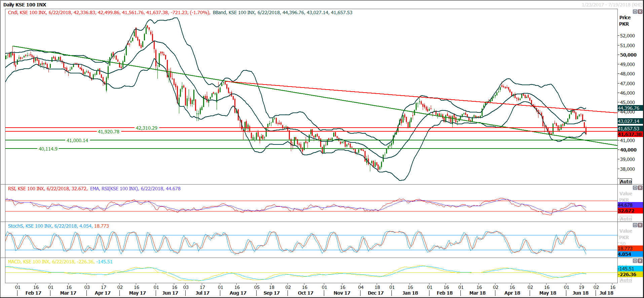Click the 42,310.29 horizontal level label

(x=146, y=128)
